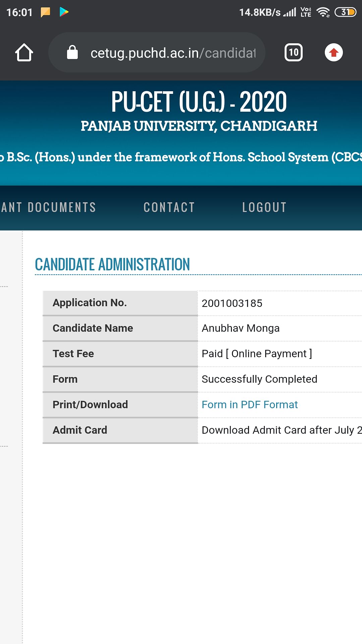Tap the PU-CET (U.G.) - 2020 title
This screenshot has width=362, height=644.
click(199, 102)
